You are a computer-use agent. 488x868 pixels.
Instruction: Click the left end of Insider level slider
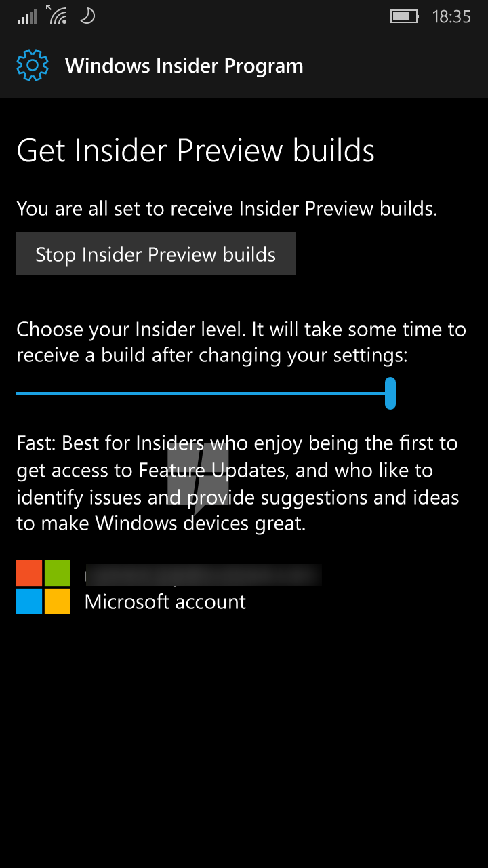tap(19, 393)
